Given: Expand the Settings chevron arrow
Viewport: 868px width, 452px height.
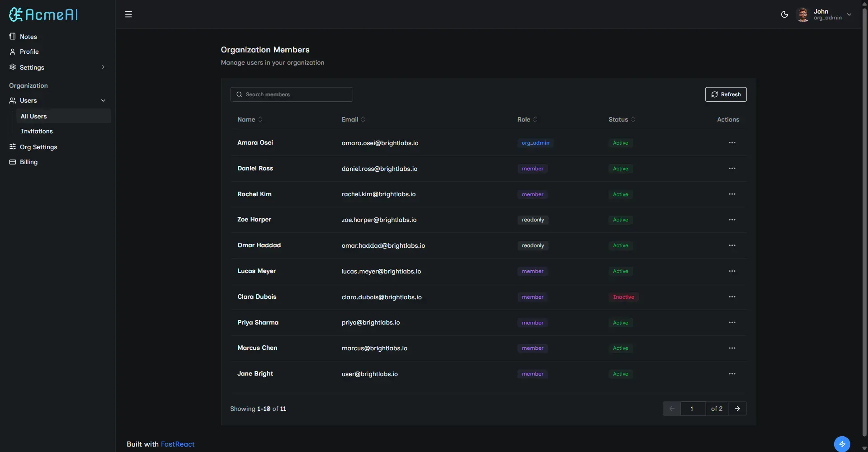Looking at the screenshot, I should (x=103, y=67).
